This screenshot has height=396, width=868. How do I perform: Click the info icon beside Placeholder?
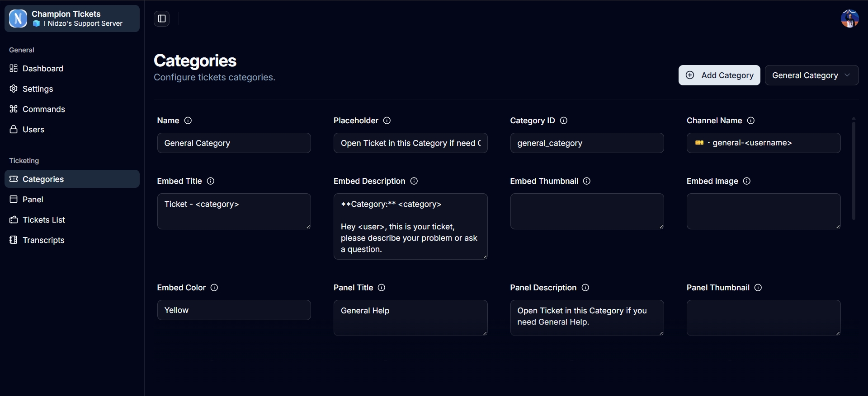[387, 121]
